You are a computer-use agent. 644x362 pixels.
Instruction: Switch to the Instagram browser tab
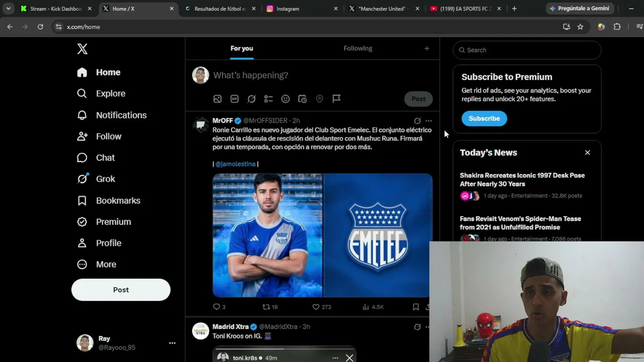point(302,9)
